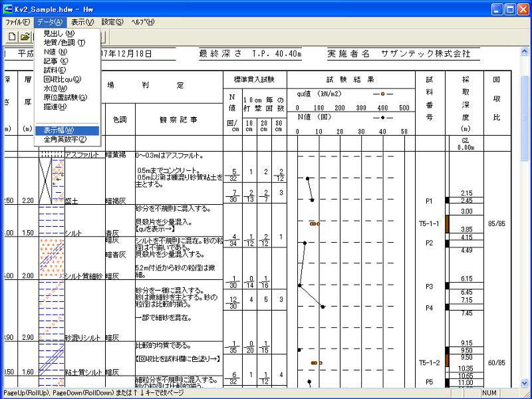Click the New document toolbar icon
This screenshot has width=532, height=399.
point(11,36)
